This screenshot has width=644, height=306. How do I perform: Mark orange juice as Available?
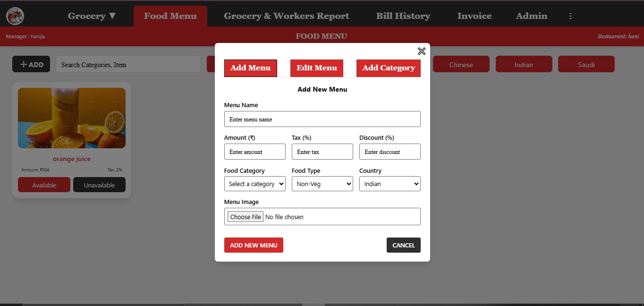click(44, 185)
